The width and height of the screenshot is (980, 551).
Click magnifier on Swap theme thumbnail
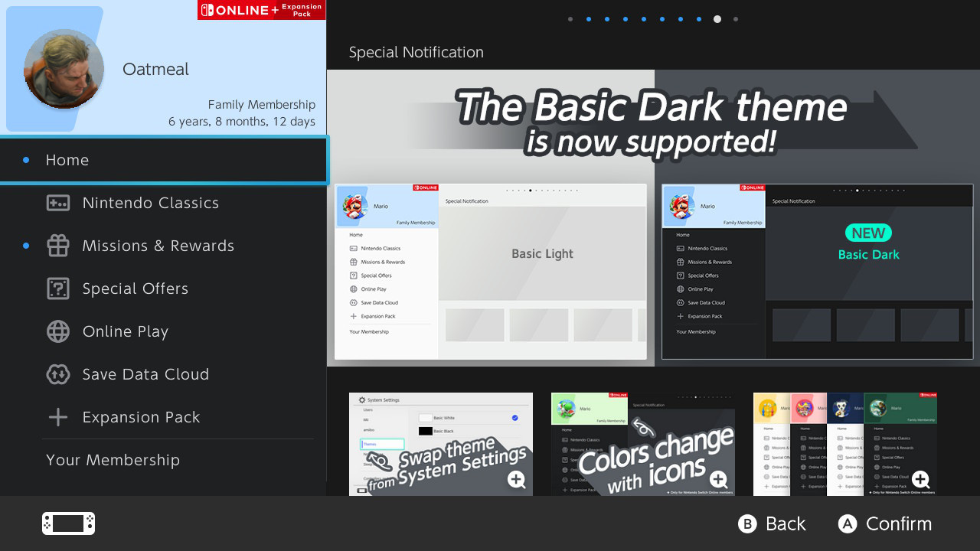pos(516,480)
